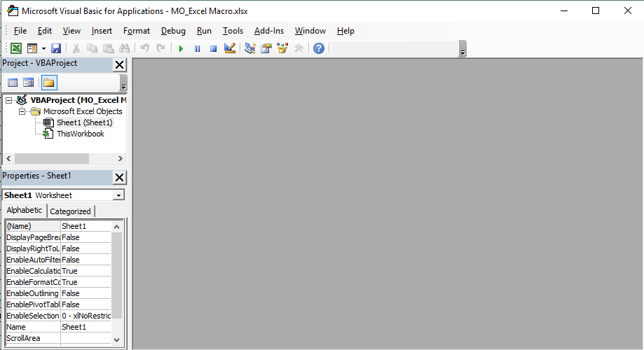Open the Insert menu
Screen dimensions: 644x350
coord(102,31)
